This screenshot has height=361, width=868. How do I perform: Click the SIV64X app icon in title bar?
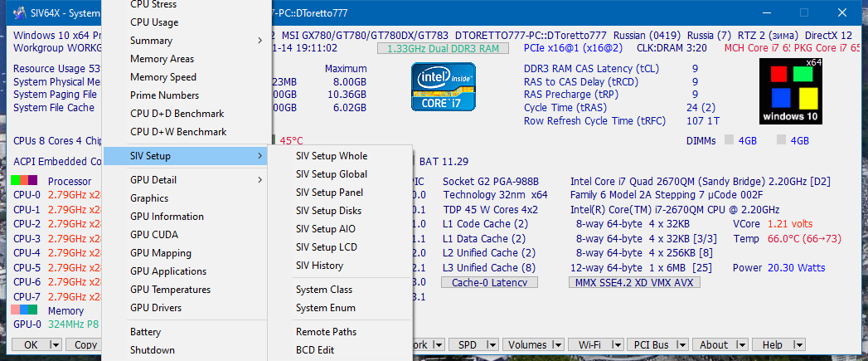(x=19, y=12)
